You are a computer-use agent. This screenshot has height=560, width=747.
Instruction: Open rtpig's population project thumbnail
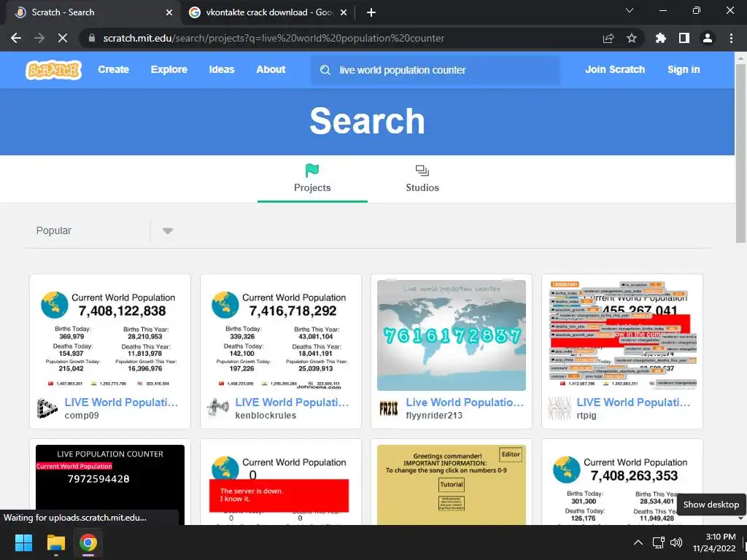[622, 335]
